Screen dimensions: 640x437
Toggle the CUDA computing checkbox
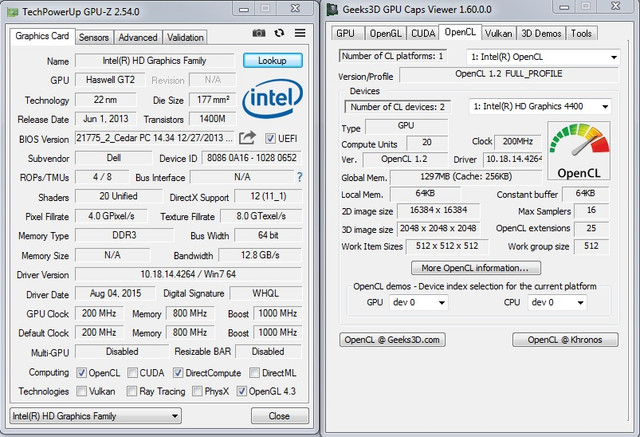(x=132, y=373)
